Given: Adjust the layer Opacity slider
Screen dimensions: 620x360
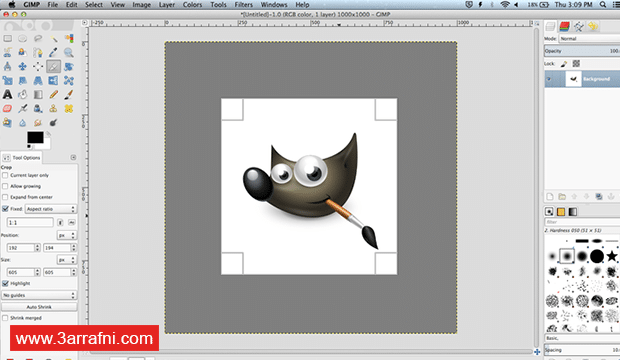Looking at the screenshot, I should click(582, 51).
